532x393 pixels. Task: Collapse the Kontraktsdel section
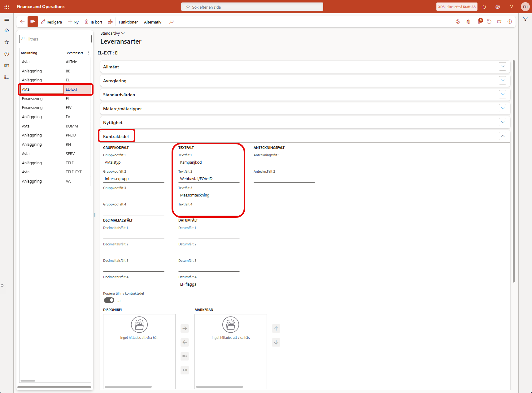coord(502,136)
